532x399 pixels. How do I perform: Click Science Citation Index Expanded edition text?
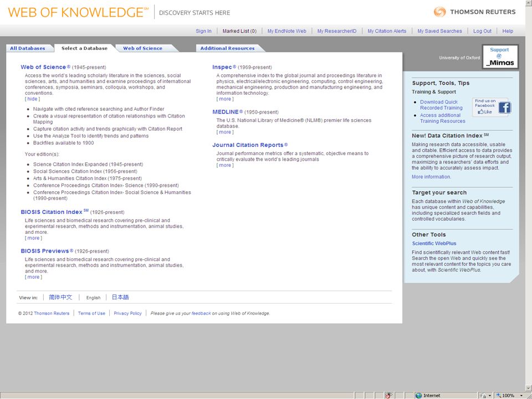coord(88,164)
